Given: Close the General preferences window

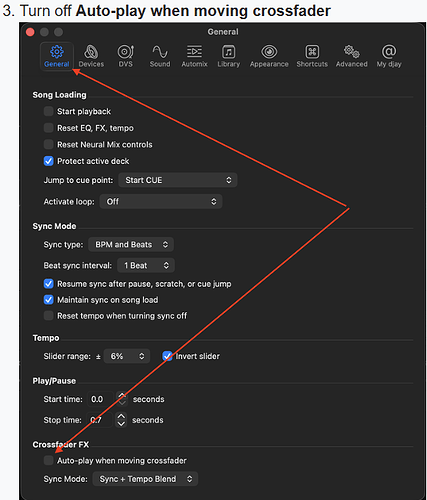Looking at the screenshot, I should pos(30,32).
